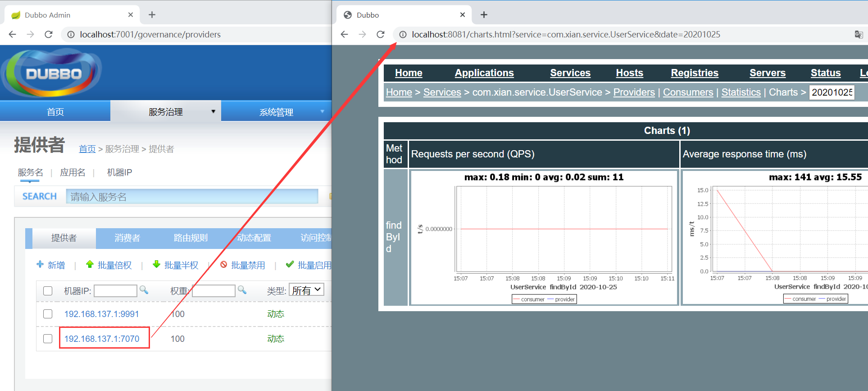Click Home link in monitor breadcrumb
Image resolution: width=868 pixels, height=391 pixels.
click(x=399, y=92)
